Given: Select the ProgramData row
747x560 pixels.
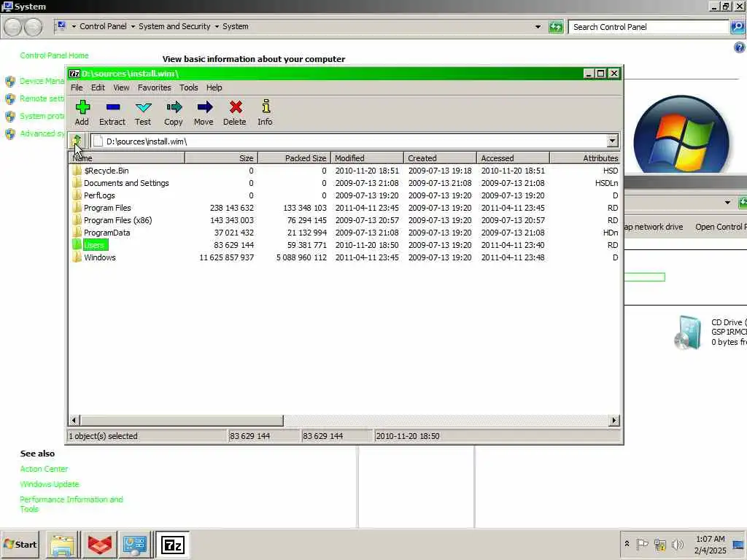Looking at the screenshot, I should coord(345,233).
